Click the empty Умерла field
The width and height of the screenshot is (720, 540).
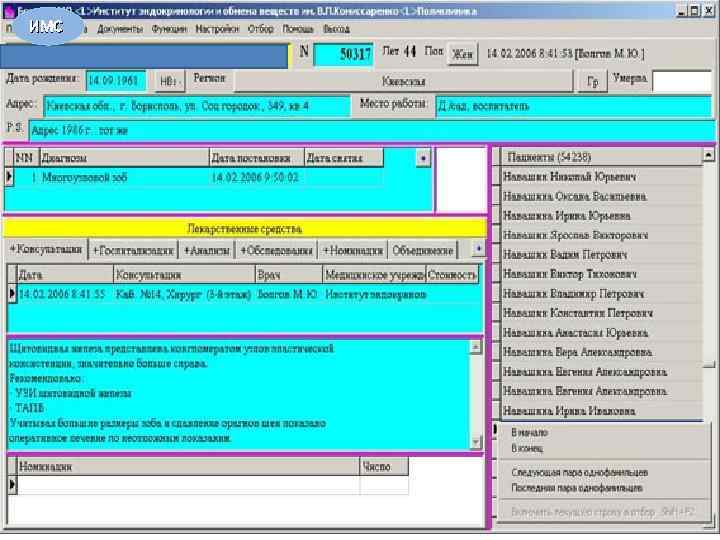(x=682, y=82)
